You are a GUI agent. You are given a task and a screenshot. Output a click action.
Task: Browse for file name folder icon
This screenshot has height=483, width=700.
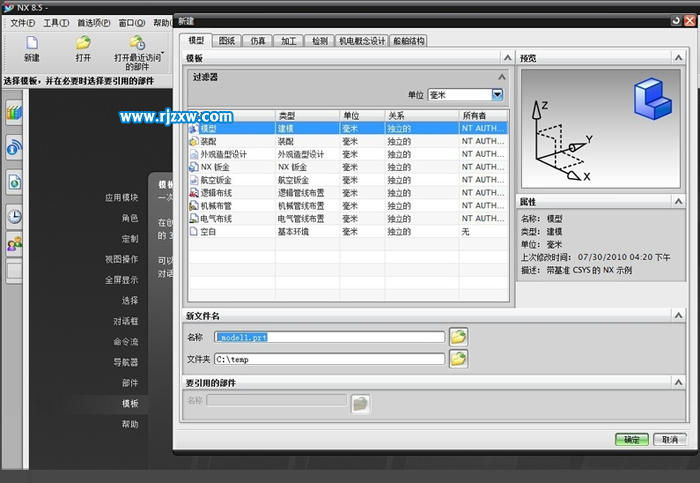tap(458, 337)
